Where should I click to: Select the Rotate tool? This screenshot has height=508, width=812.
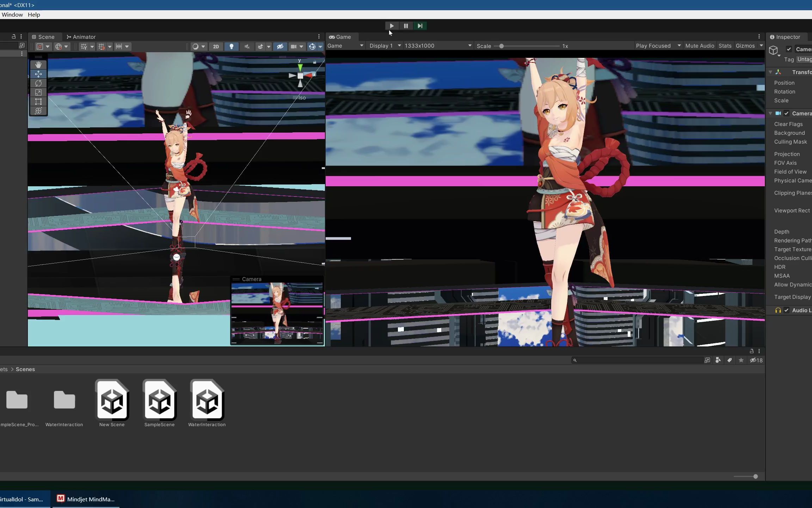(38, 83)
